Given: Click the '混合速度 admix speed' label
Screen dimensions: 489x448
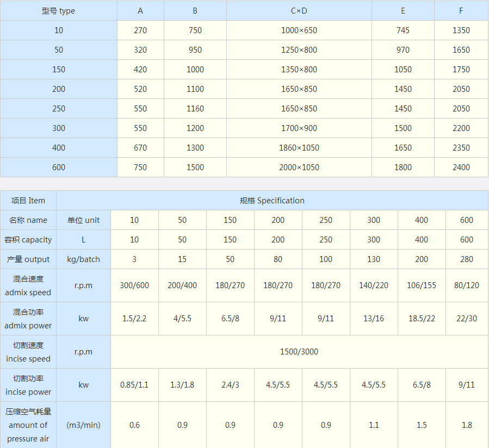Looking at the screenshot, I should [x=28, y=285].
